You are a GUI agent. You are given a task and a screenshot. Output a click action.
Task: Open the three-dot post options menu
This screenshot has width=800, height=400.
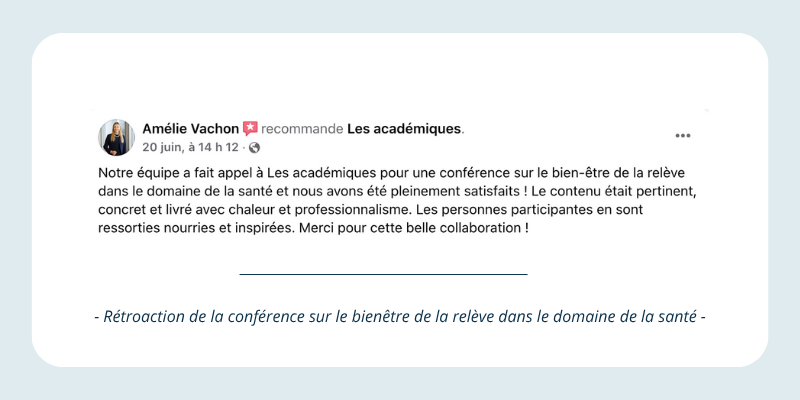pyautogui.click(x=683, y=136)
